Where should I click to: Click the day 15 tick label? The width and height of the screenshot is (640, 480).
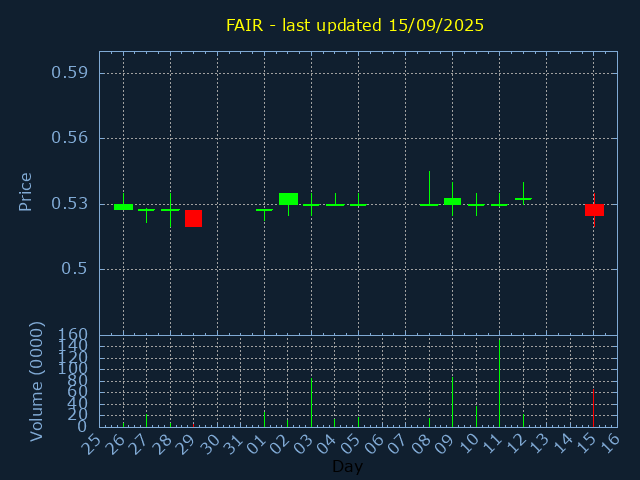(x=585, y=444)
